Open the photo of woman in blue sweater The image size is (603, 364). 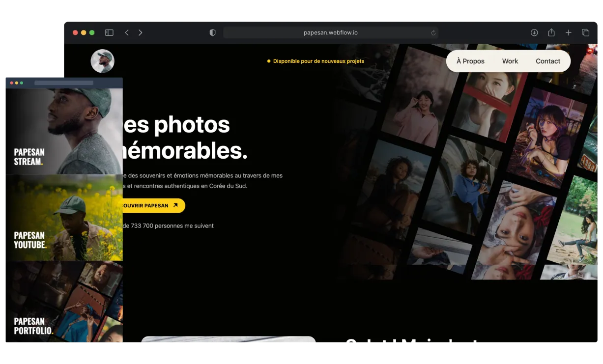coord(463,185)
